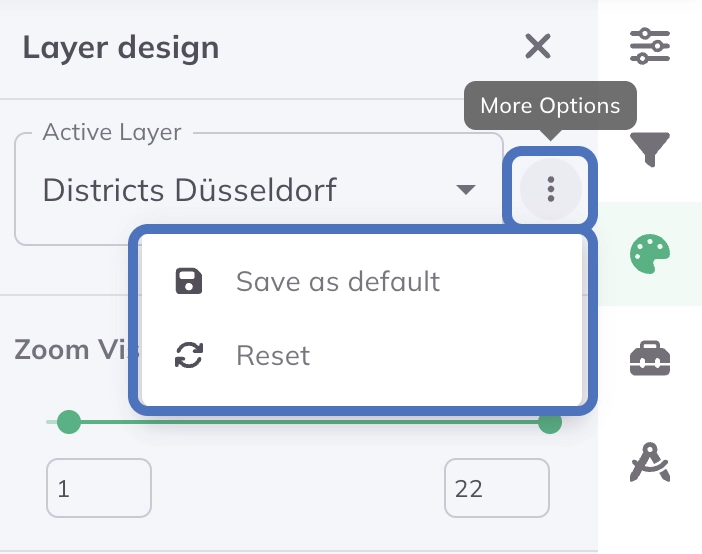
Task: Select the green palette styling icon
Action: tap(650, 254)
